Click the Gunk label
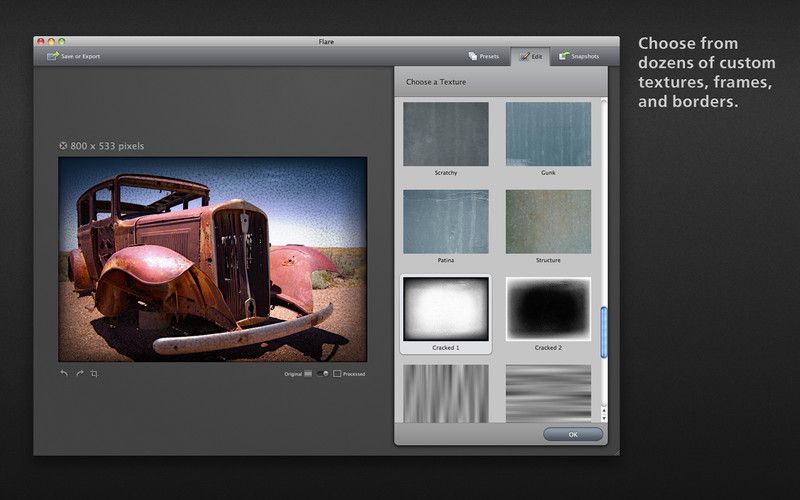 [548, 172]
